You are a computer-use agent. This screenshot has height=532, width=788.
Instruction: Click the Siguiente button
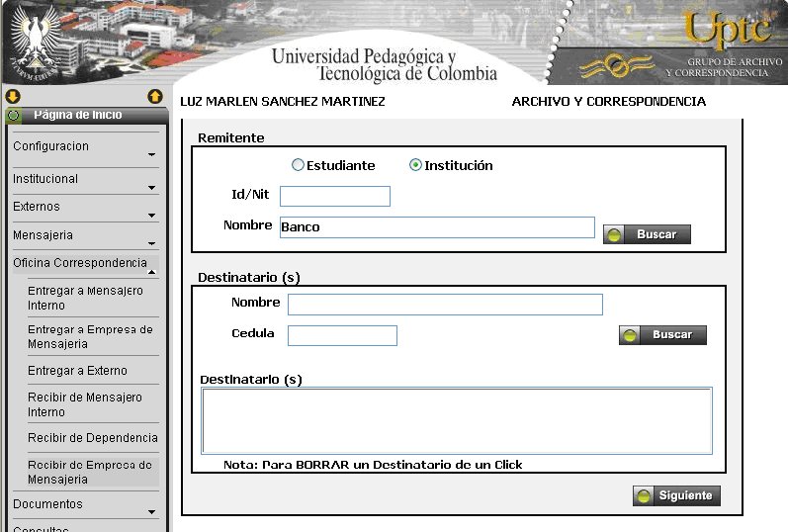(676, 495)
